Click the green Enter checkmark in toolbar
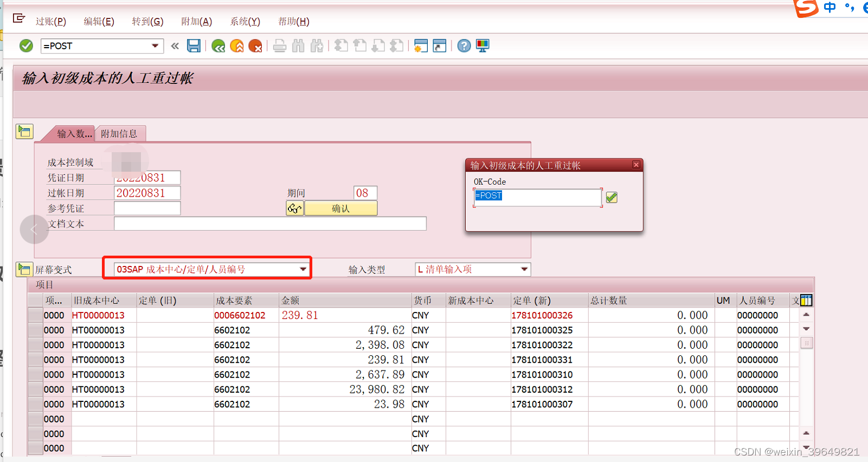This screenshot has height=462, width=868. pos(26,46)
